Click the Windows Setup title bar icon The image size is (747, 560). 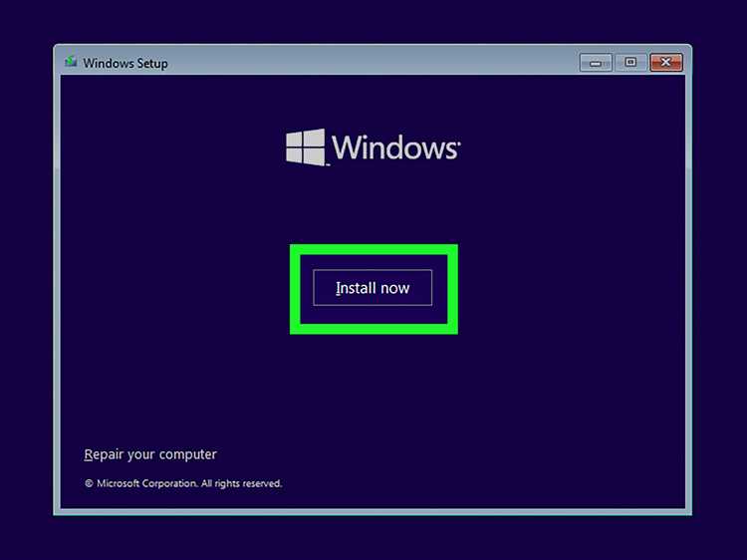[71, 62]
